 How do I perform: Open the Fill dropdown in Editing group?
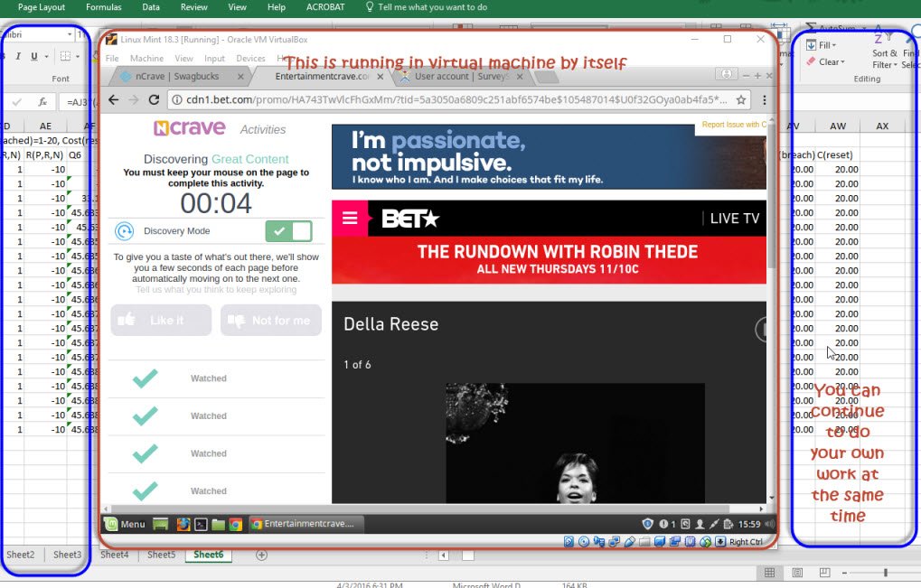(821, 45)
